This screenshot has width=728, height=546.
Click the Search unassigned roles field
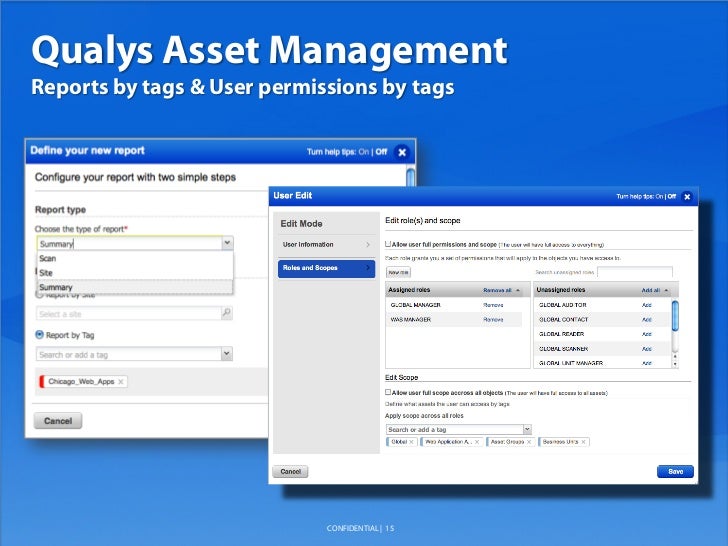click(635, 272)
